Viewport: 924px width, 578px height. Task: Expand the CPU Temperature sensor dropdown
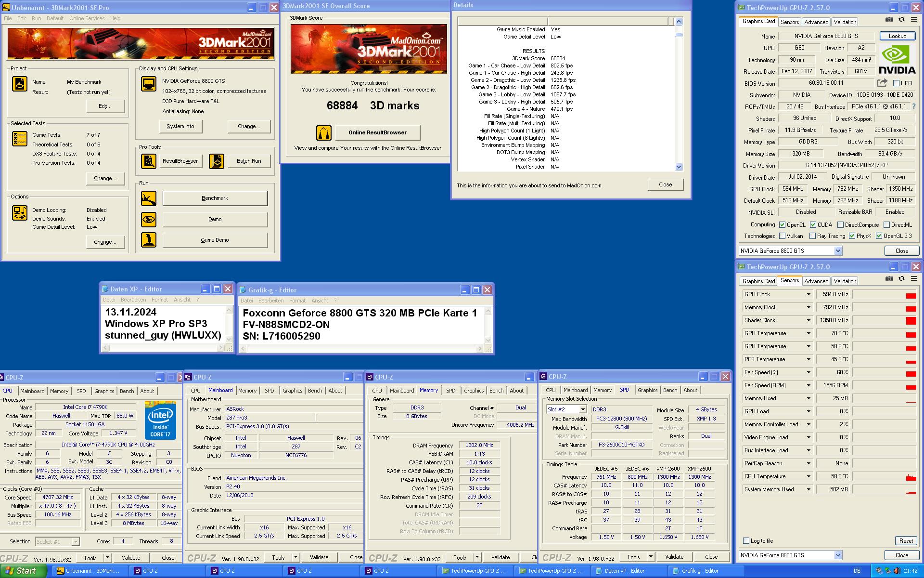(808, 476)
